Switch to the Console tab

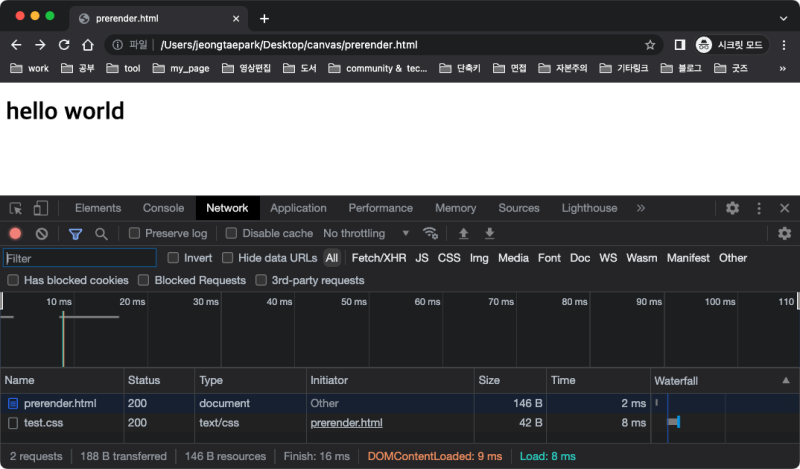[x=163, y=208]
